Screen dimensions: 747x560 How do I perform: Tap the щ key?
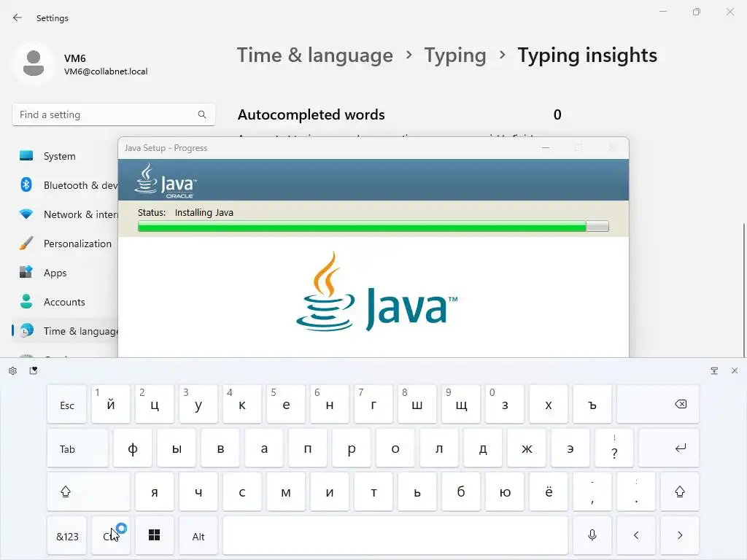coord(461,404)
